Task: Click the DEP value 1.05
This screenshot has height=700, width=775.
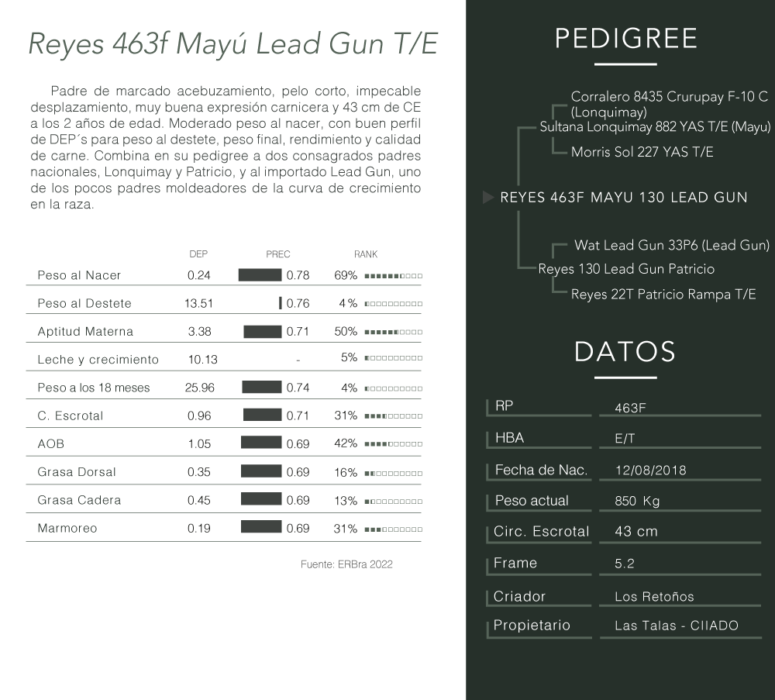Action: tap(200, 444)
